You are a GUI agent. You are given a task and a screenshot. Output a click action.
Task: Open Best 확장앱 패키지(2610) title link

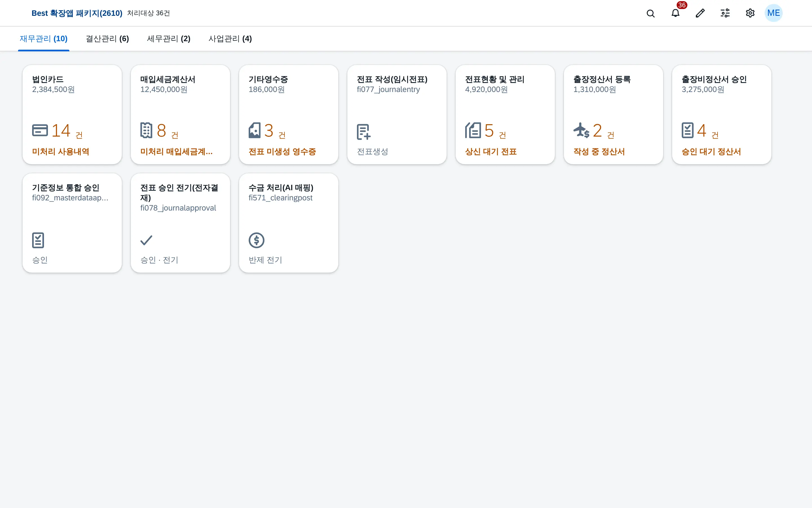click(x=77, y=13)
